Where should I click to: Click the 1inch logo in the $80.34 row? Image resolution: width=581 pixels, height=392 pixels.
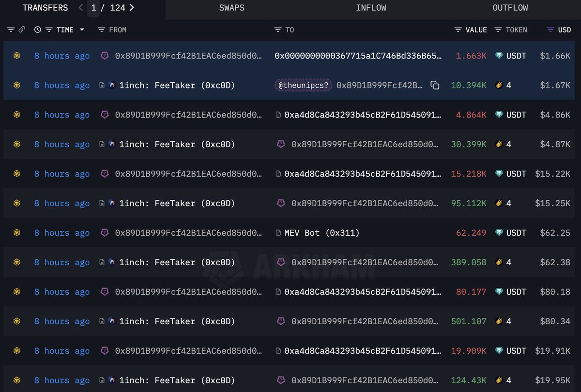coord(112,321)
